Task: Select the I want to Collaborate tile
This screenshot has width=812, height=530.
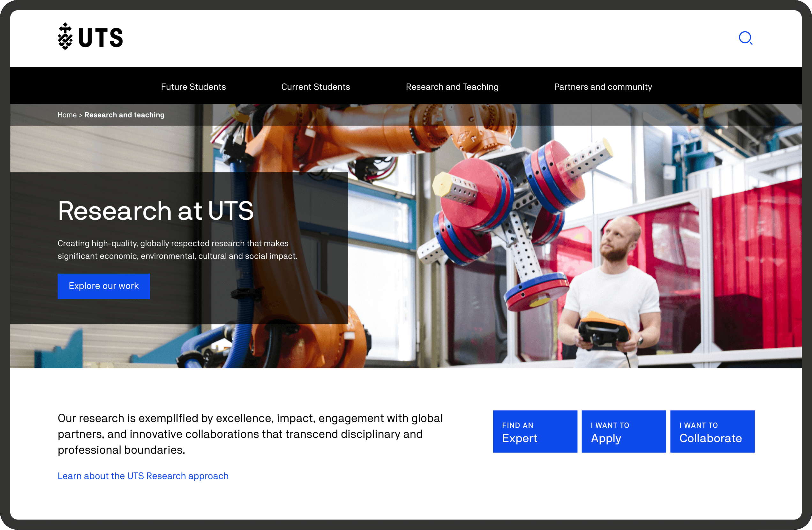Action: coord(712,431)
